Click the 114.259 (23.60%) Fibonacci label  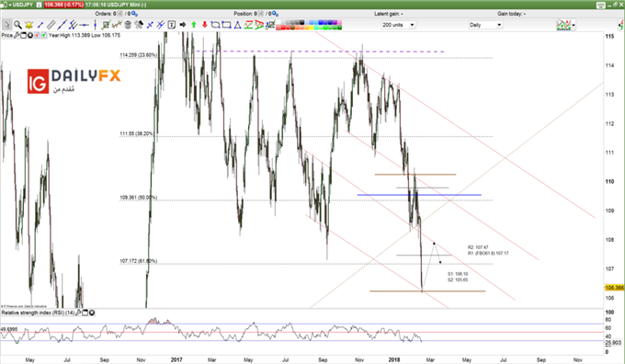tap(138, 55)
